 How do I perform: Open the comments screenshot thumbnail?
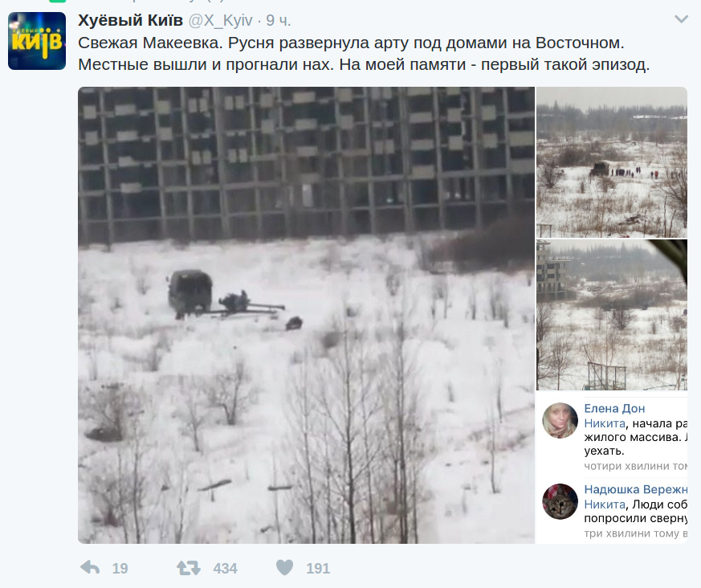coord(612,468)
